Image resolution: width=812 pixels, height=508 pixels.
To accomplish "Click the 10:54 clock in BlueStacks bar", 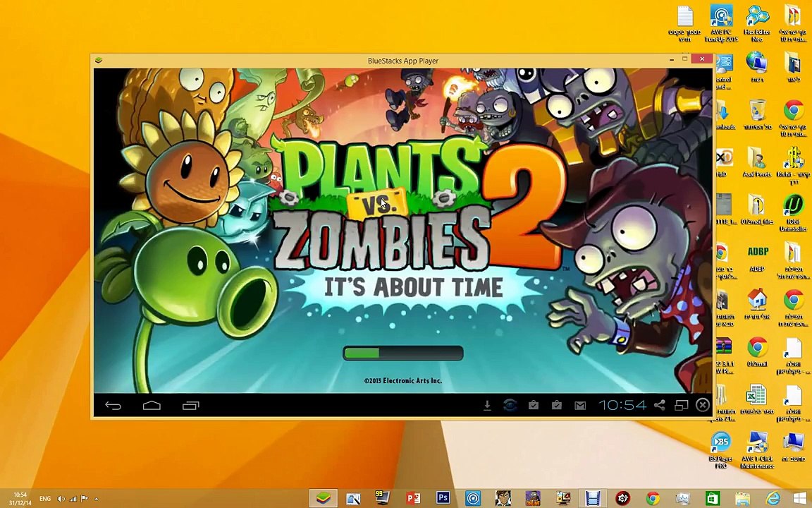I will point(622,405).
